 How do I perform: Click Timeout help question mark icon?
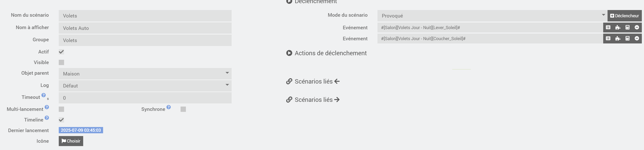click(44, 95)
